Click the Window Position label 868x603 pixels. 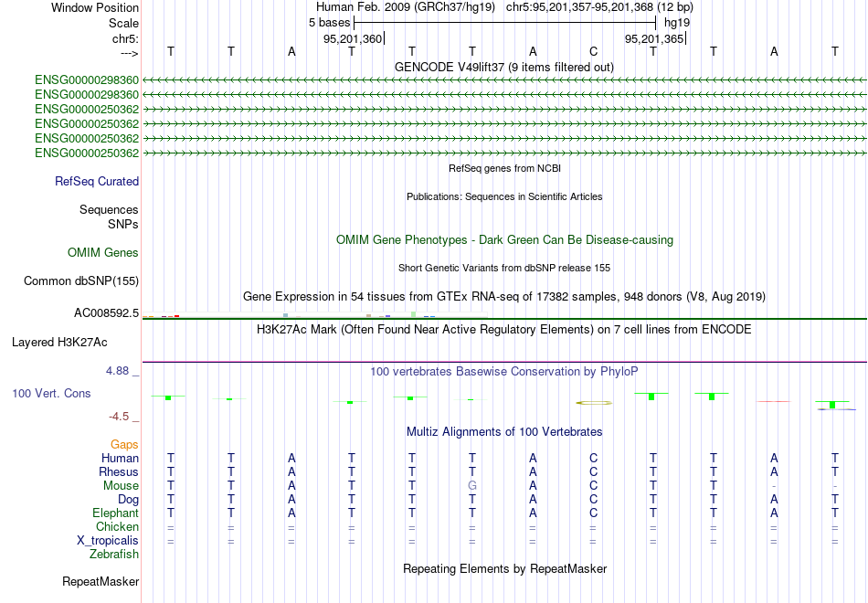(95, 7)
